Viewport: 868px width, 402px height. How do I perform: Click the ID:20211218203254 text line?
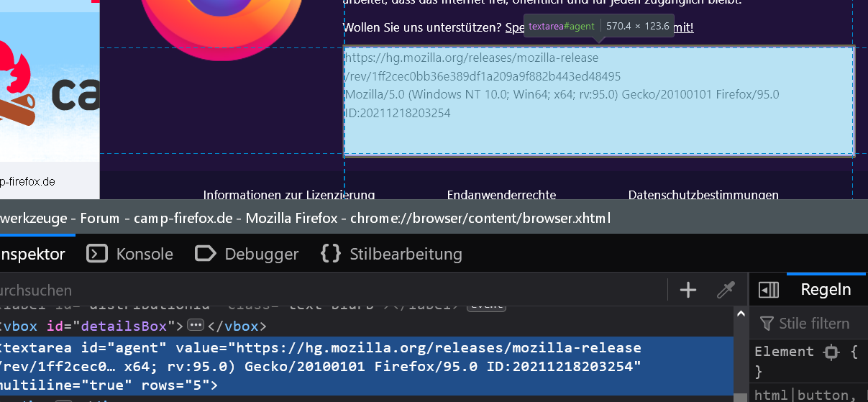pos(398,113)
